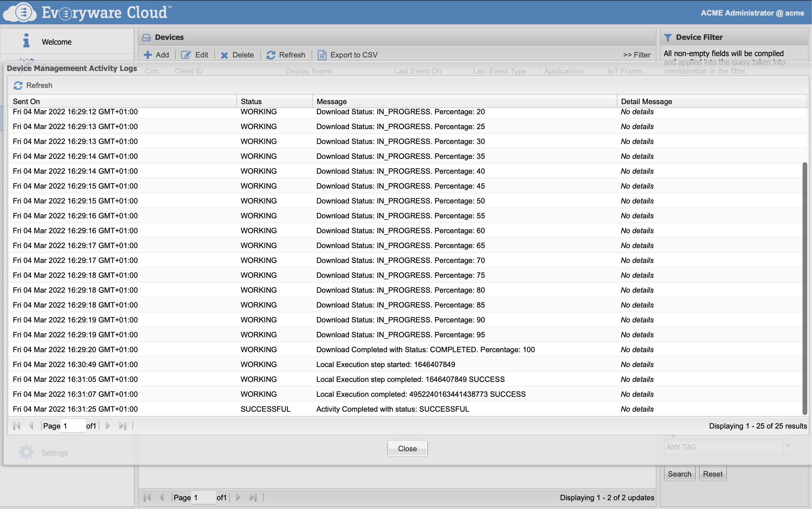
Task: Click the Export to CSV document icon
Action: [322, 55]
